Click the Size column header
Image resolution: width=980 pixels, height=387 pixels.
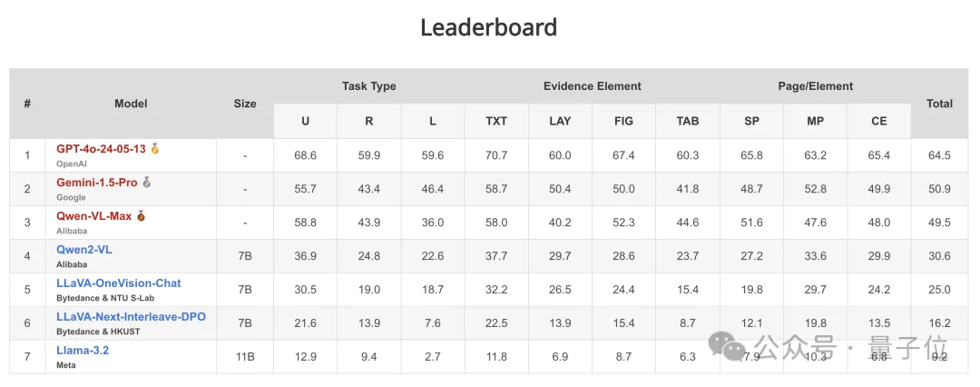(x=245, y=104)
